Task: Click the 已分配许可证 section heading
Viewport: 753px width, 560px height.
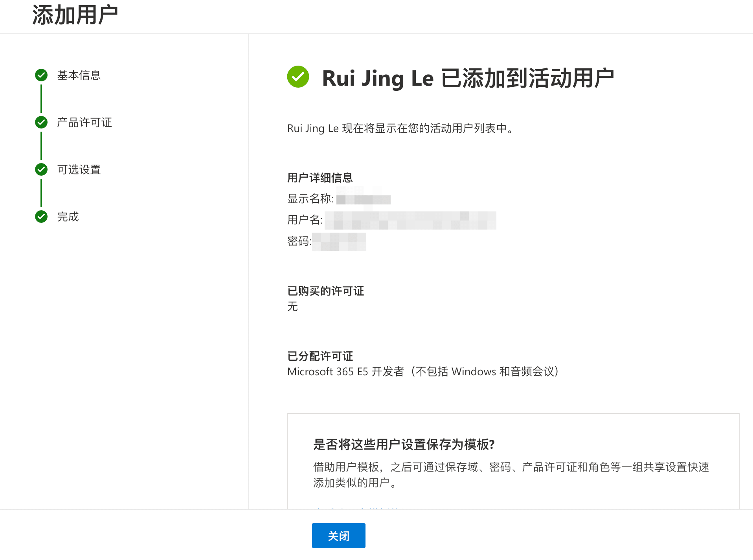Action: (x=320, y=356)
